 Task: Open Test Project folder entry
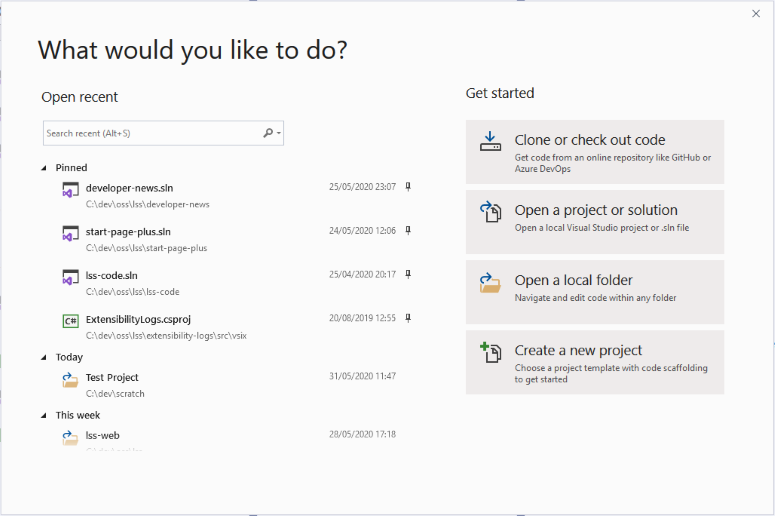pos(112,378)
